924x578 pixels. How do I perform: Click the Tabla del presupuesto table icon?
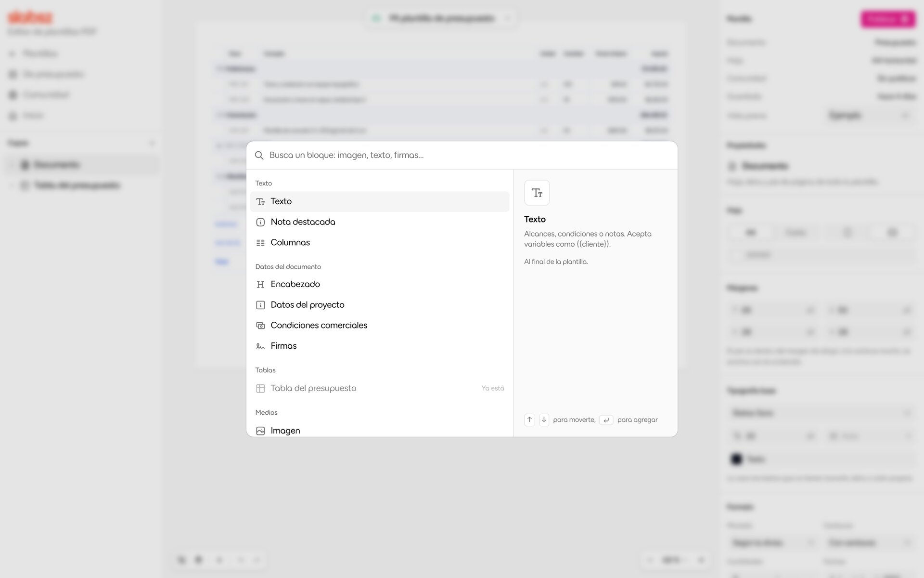tap(260, 388)
